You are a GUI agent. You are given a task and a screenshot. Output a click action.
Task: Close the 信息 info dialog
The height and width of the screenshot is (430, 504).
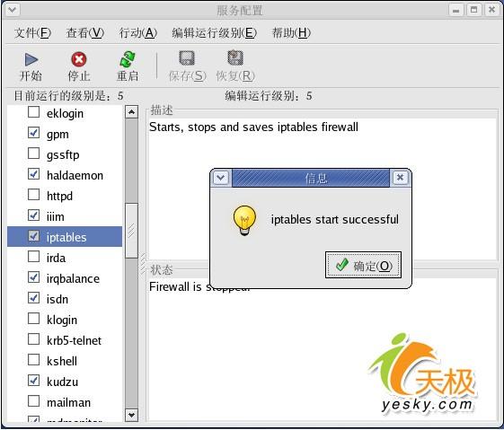click(400, 177)
